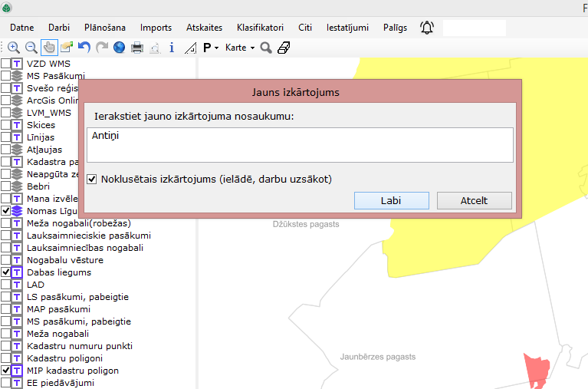This screenshot has height=389, width=588.
Task: Select Kadastru numuru punkti layer
Action: coord(80,346)
